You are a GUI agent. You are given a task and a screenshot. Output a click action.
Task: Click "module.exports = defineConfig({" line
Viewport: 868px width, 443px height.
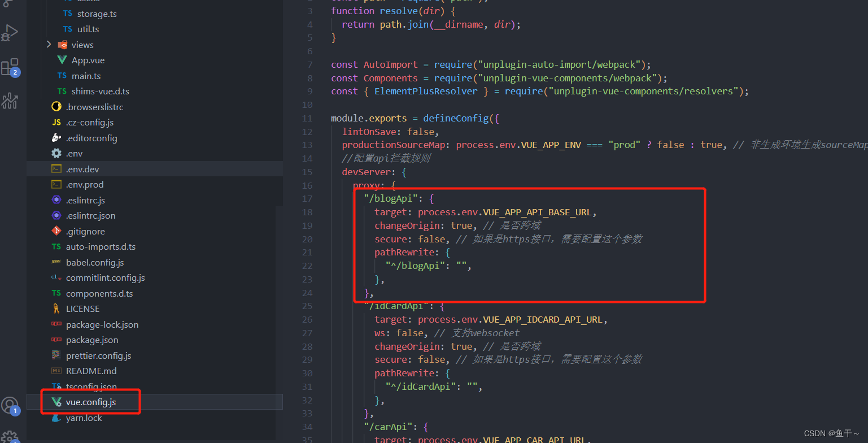(415, 119)
